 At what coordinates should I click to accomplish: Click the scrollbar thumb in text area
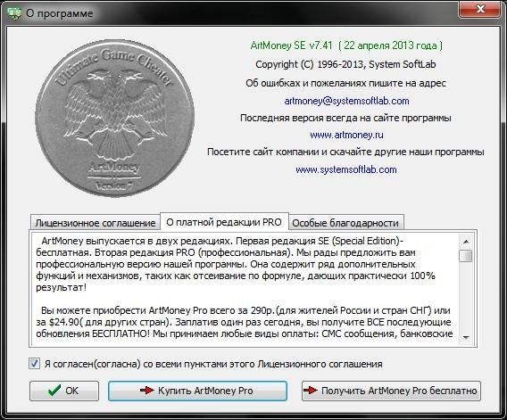(x=466, y=256)
